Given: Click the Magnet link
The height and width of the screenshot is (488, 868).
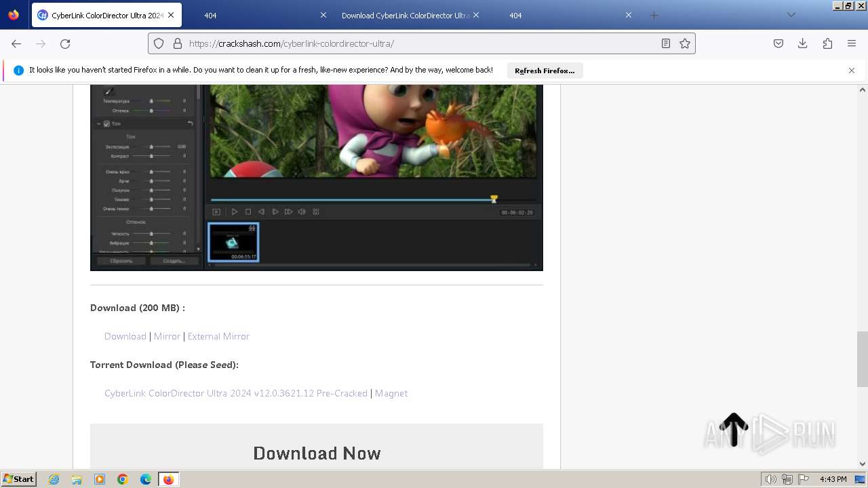Looking at the screenshot, I should (x=391, y=393).
